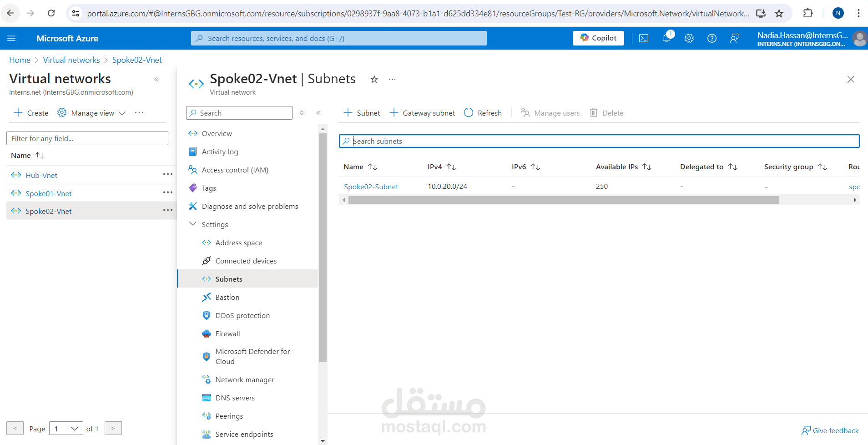This screenshot has height=445, width=868.
Task: Click the Refresh subnets icon
Action: pos(469,113)
